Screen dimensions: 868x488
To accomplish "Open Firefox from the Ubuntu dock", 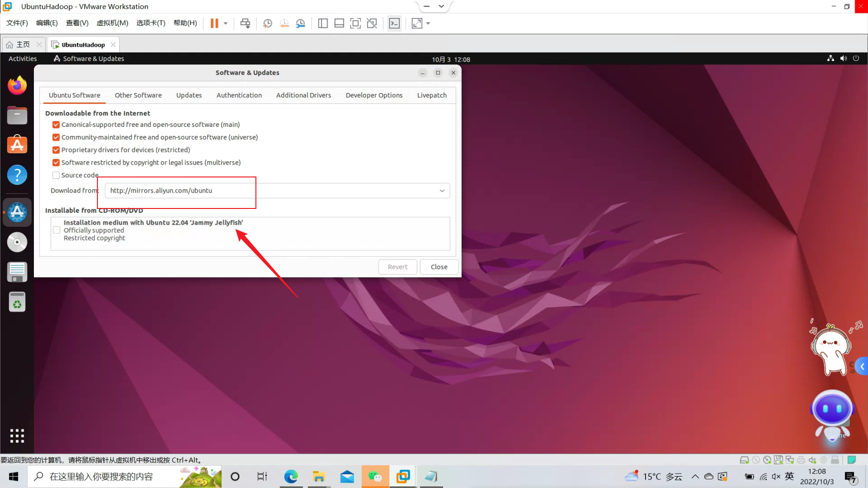I will point(17,86).
